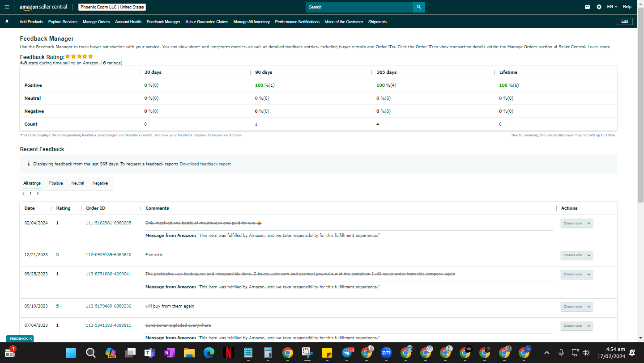Open order 113-8751086-4269041 link
This screenshot has height=363, width=644.
108,274
